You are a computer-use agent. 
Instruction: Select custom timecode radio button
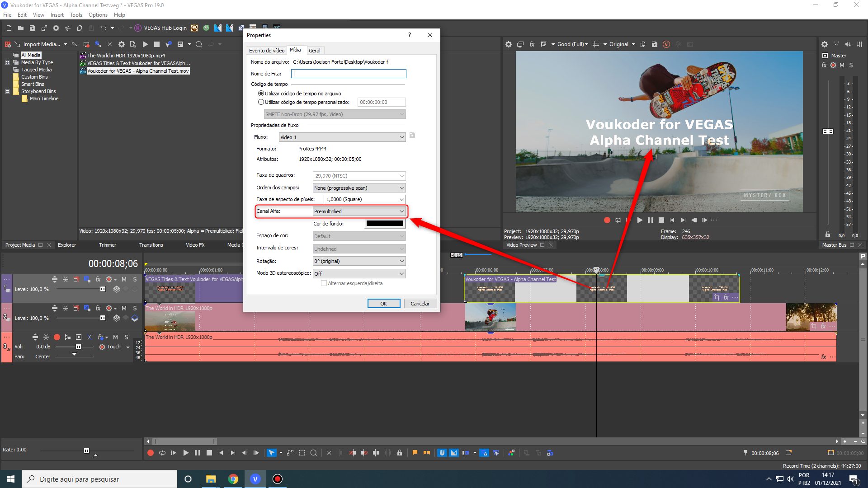[x=261, y=102]
